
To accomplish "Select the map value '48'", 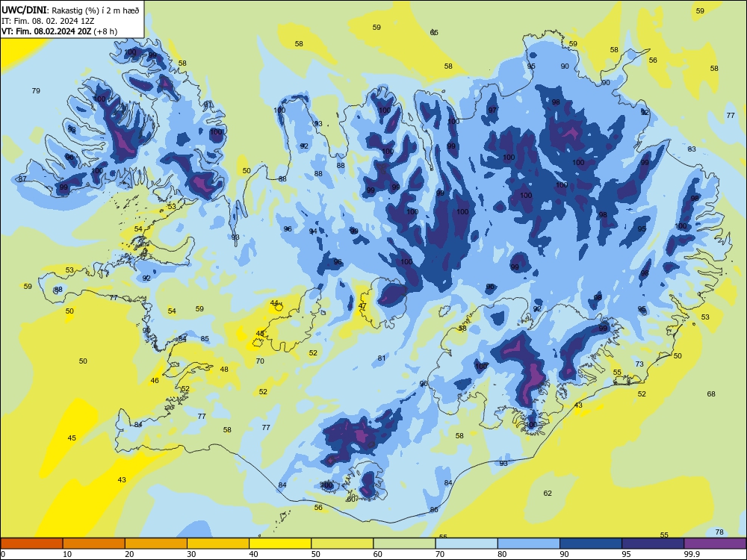I will coord(224,369).
